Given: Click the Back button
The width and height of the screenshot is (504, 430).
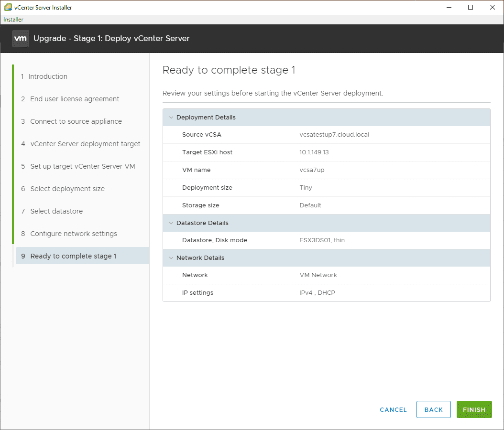Looking at the screenshot, I should 433,409.
